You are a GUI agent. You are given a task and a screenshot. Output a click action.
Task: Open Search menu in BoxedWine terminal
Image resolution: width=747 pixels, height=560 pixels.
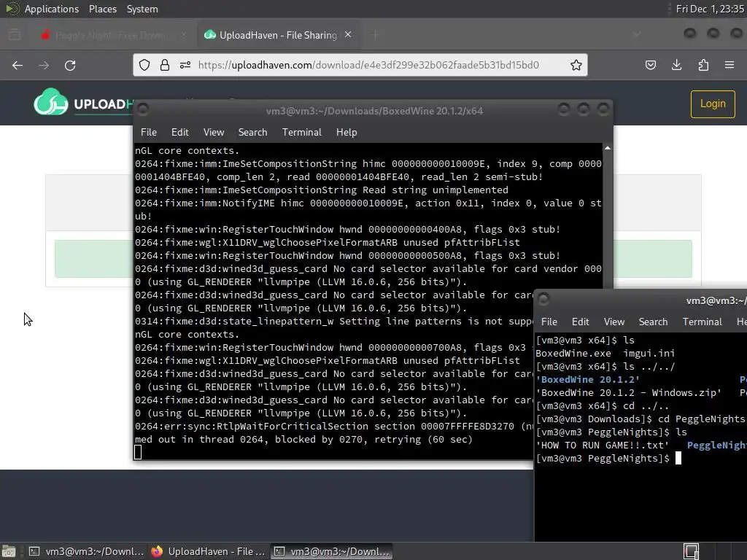pos(252,133)
